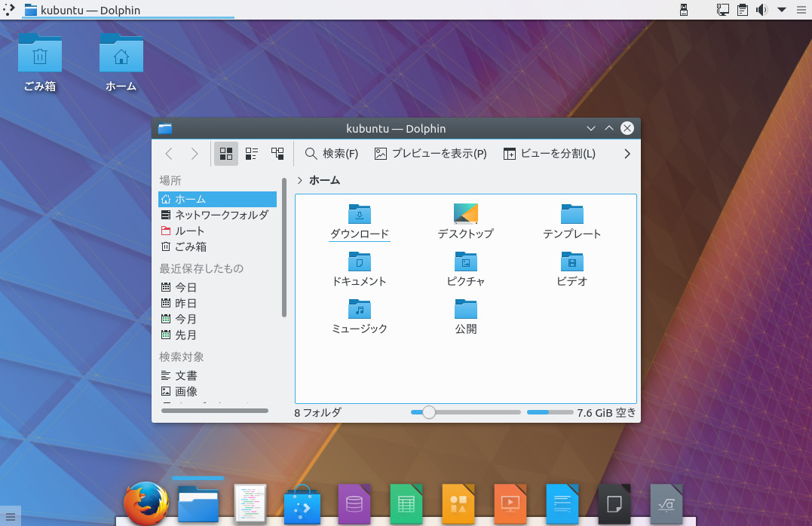Switch to icons view mode

click(225, 154)
